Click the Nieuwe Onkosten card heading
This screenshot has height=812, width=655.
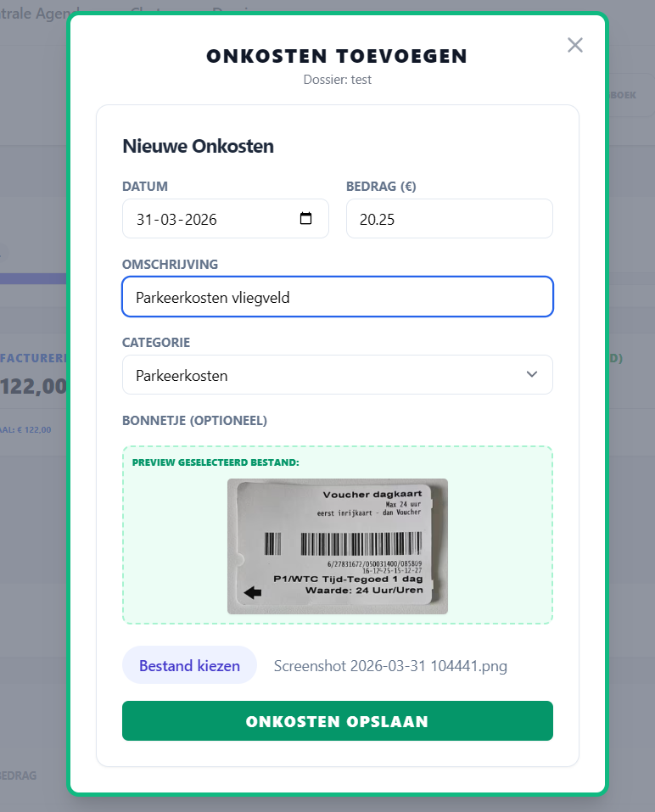click(198, 146)
